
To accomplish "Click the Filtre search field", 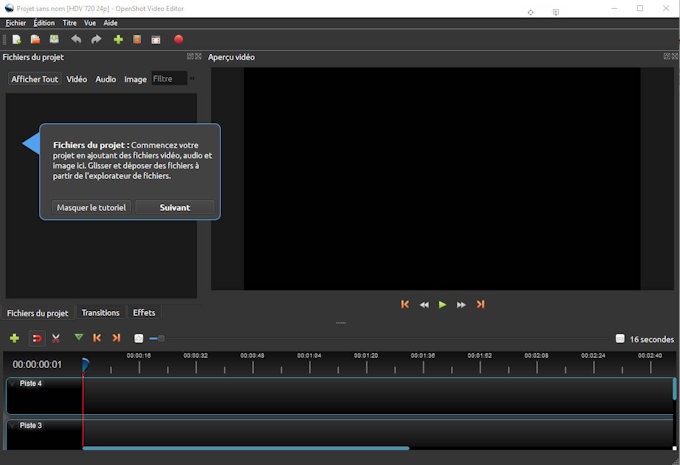I will tap(169, 79).
